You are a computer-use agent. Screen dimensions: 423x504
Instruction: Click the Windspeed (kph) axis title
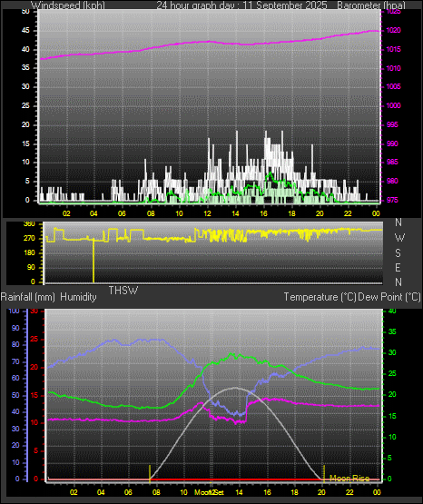click(68, 5)
